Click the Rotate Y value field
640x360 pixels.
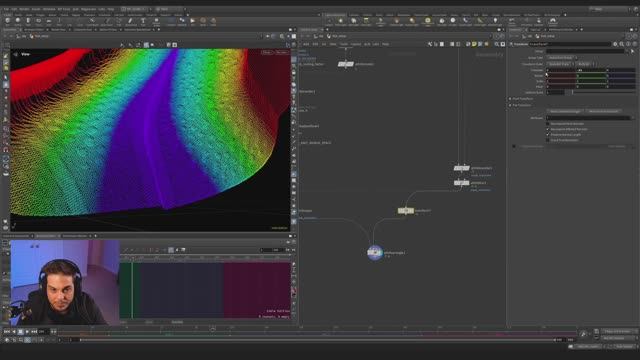592,76
